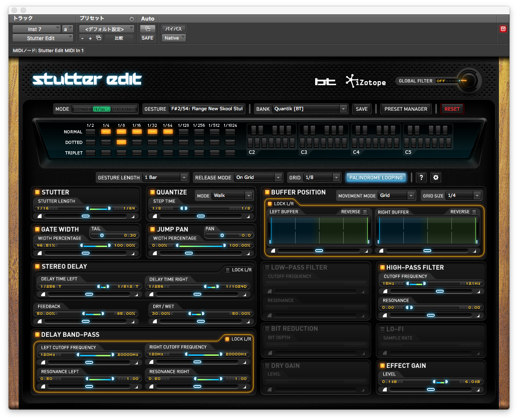This screenshot has height=420, width=518.
Task: Enable the Bit Reduction module
Action: coord(267,328)
